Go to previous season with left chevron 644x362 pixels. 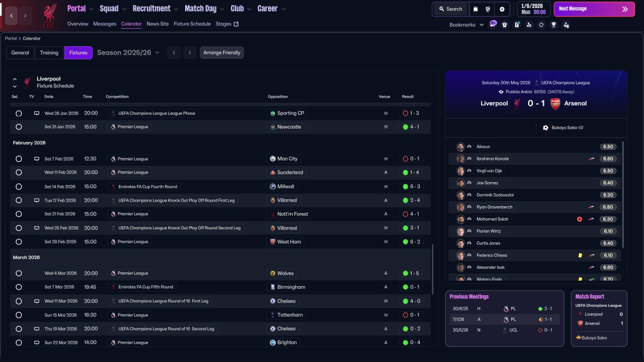(174, 53)
